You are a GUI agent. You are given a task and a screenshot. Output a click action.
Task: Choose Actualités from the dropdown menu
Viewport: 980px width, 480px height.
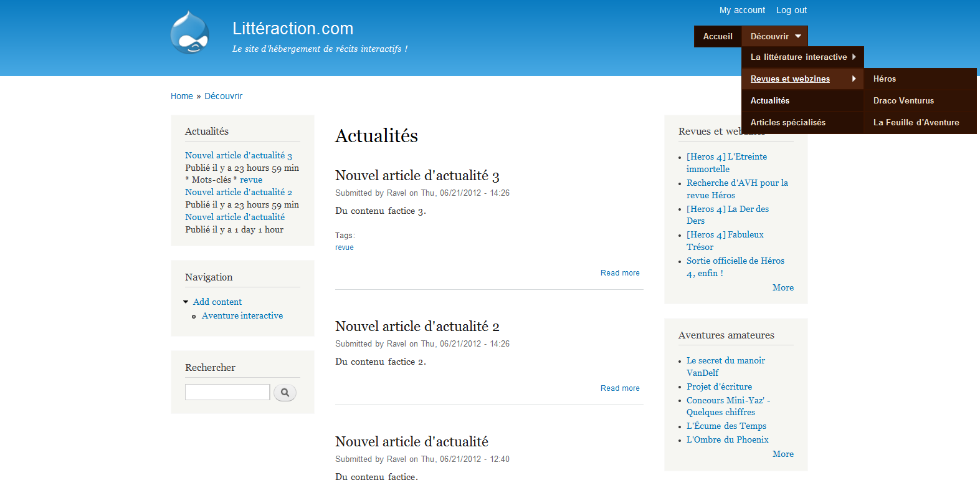click(x=769, y=100)
